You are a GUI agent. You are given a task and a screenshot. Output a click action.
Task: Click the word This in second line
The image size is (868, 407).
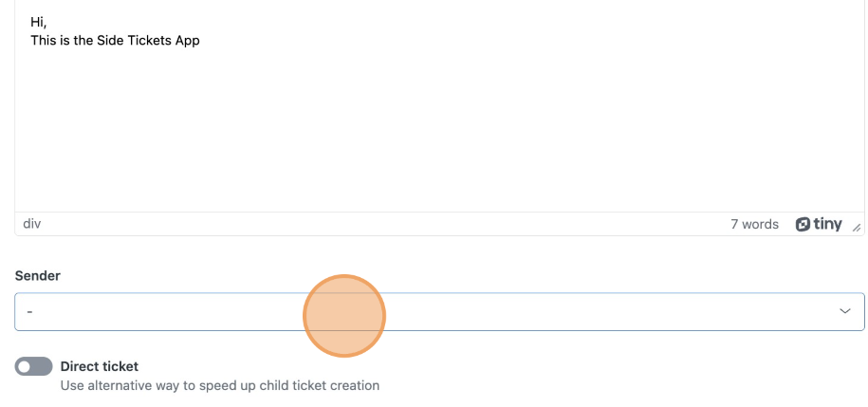pos(43,41)
